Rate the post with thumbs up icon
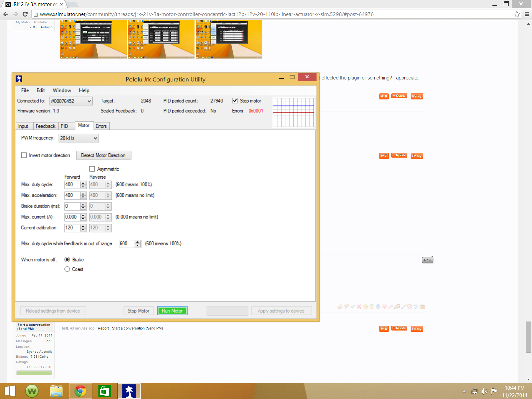 [340, 307]
